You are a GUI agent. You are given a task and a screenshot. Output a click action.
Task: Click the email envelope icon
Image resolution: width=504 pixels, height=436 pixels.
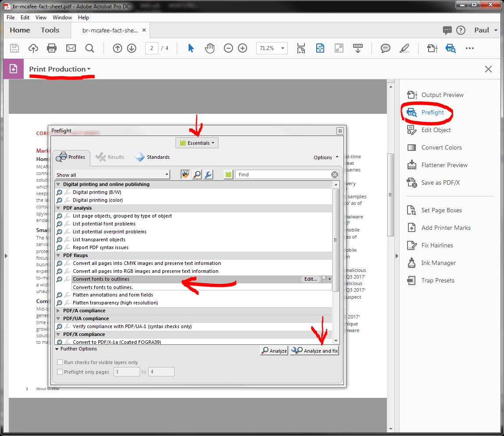tap(71, 48)
